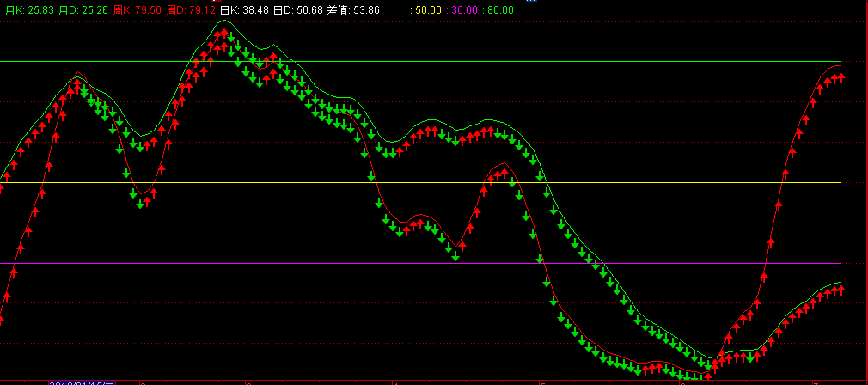Click the 月K: 25.83 indicator label
The image size is (868, 385).
click(x=28, y=10)
